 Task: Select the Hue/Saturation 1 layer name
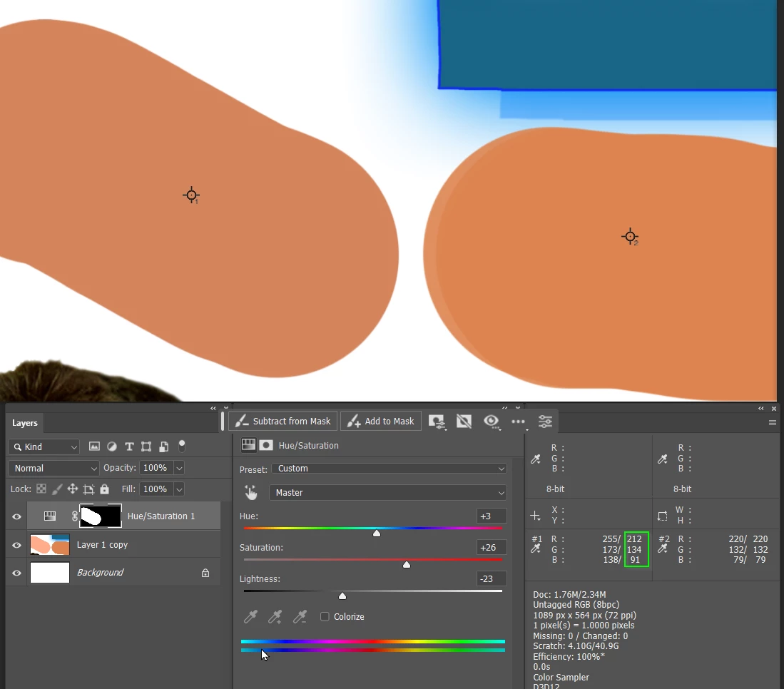coord(161,516)
